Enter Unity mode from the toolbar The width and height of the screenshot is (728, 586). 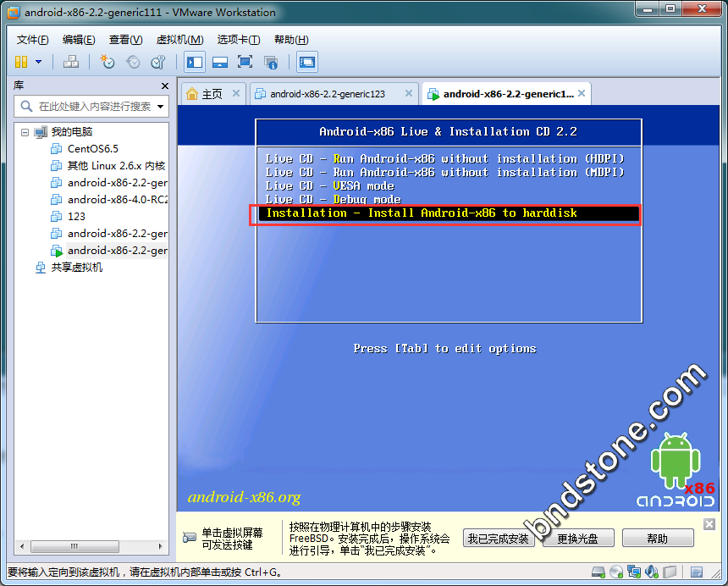pos(271,62)
